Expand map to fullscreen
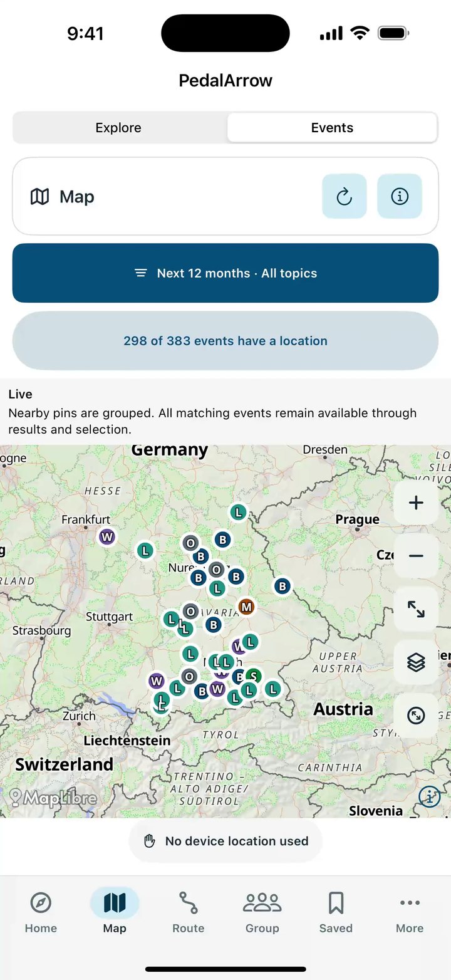This screenshot has width=451, height=980. click(x=416, y=609)
